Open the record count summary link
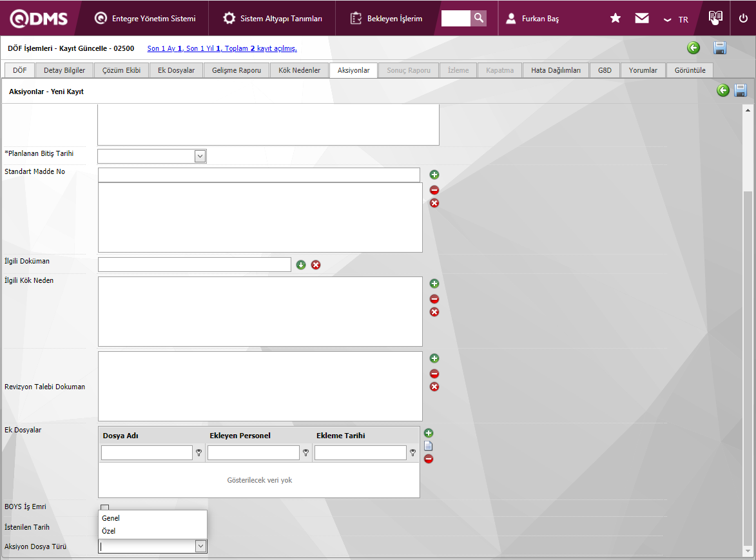 222,48
